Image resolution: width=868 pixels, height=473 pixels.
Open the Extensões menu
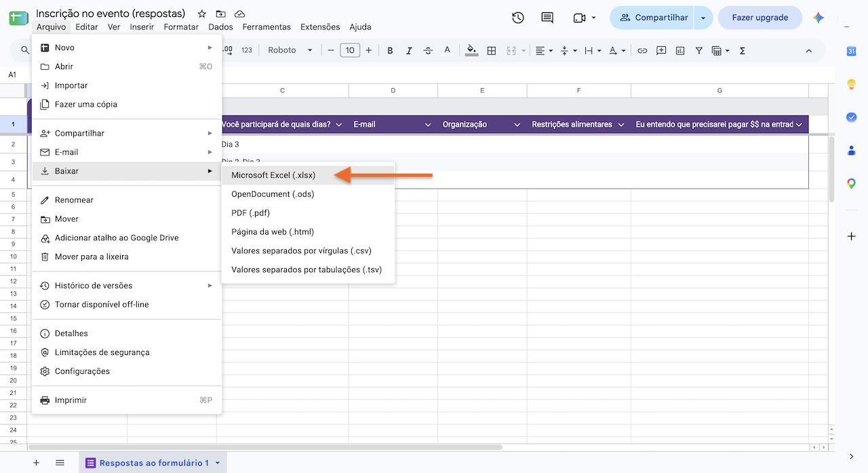pos(320,27)
